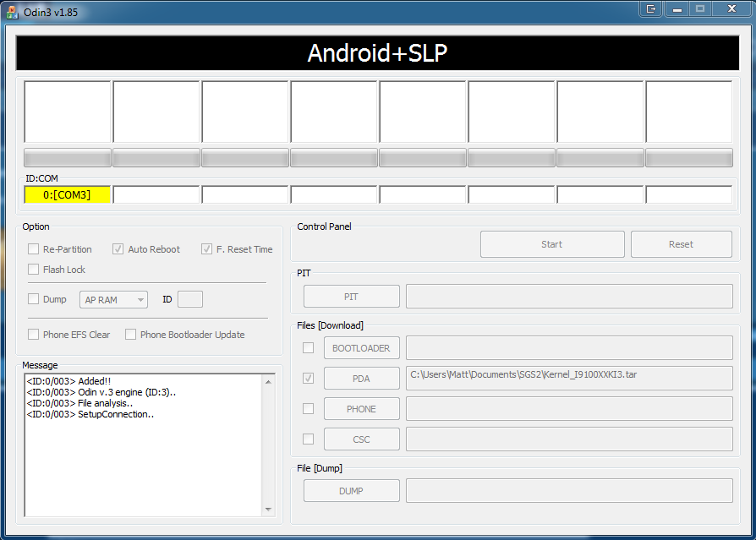Enable Phone Bootloader Update checkbox
The width and height of the screenshot is (756, 540).
click(x=130, y=335)
